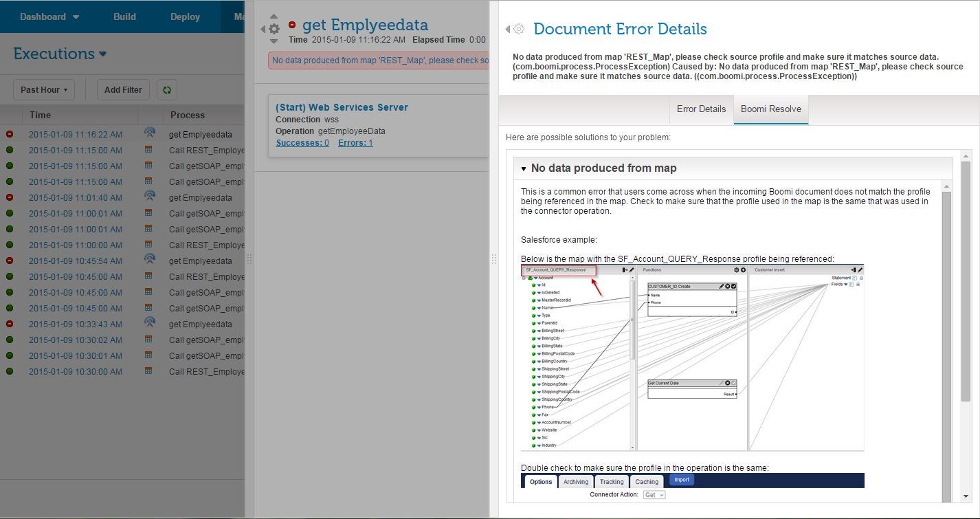Click success status icon for 11:00:00 AM execution
The height and width of the screenshot is (519, 980).
pyautogui.click(x=10, y=245)
